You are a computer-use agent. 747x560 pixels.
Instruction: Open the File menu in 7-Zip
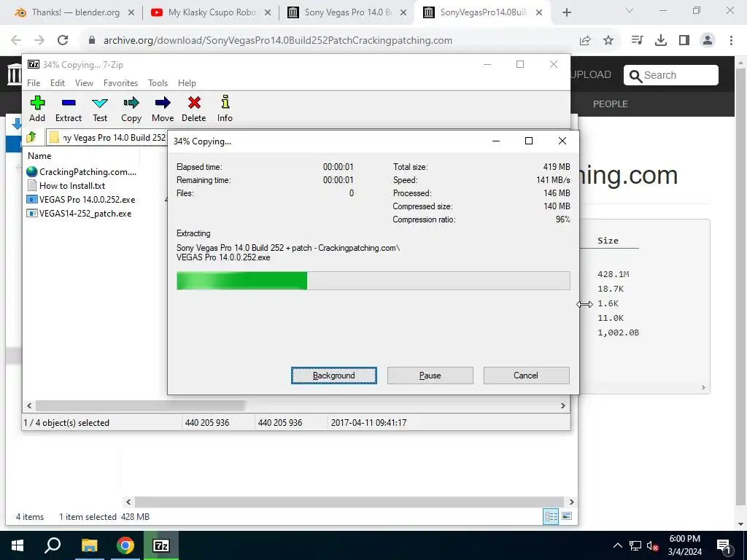pyautogui.click(x=34, y=83)
